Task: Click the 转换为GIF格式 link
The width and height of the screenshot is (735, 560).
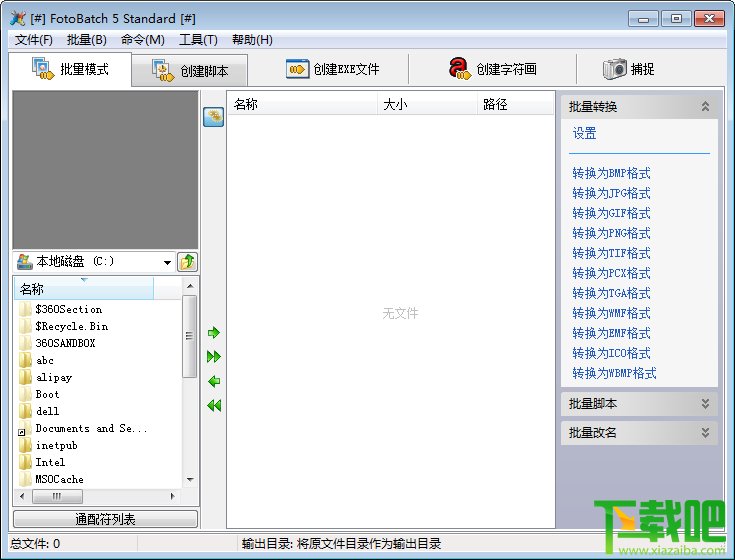Action: coord(611,213)
